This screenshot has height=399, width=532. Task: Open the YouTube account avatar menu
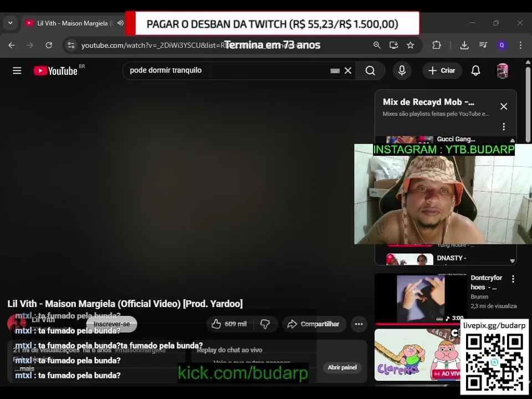tap(503, 70)
